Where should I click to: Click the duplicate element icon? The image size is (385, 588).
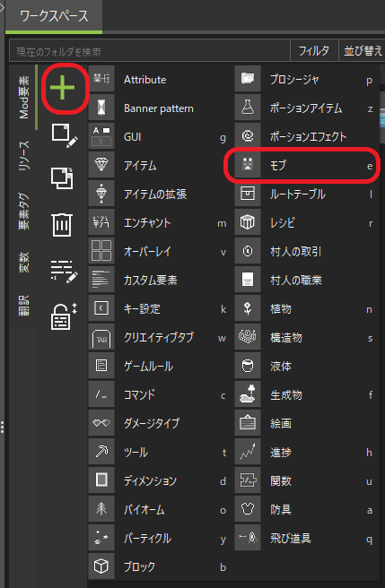62,178
